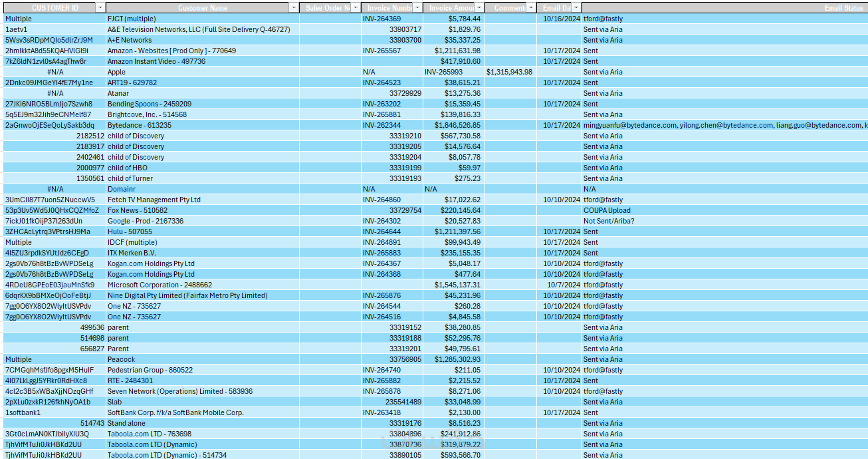Open the CUSTOMER ID filter dropdown arrow
The image size is (868, 459).
click(100, 7)
